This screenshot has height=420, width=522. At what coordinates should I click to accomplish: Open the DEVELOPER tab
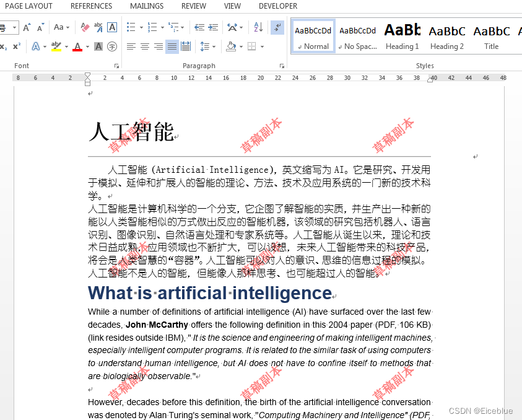point(278,6)
